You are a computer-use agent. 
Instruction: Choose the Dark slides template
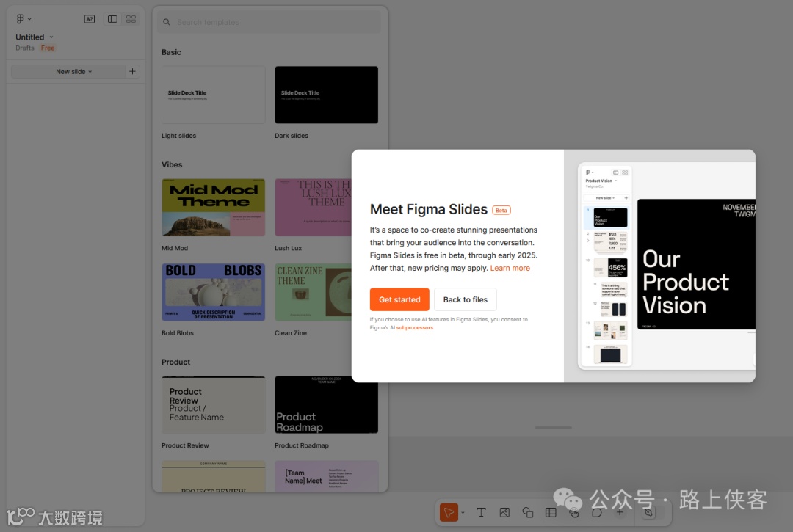(x=326, y=95)
